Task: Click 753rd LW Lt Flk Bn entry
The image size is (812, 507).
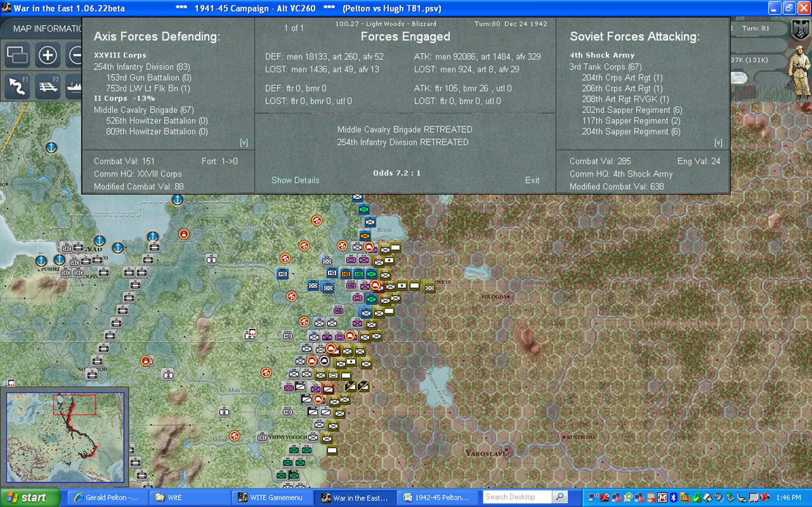Action: coord(148,88)
